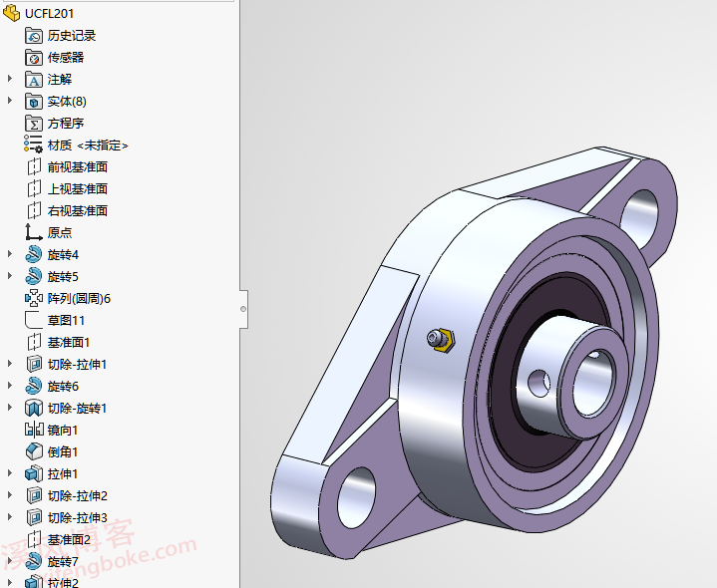Select the 旋转7 label

[63, 561]
